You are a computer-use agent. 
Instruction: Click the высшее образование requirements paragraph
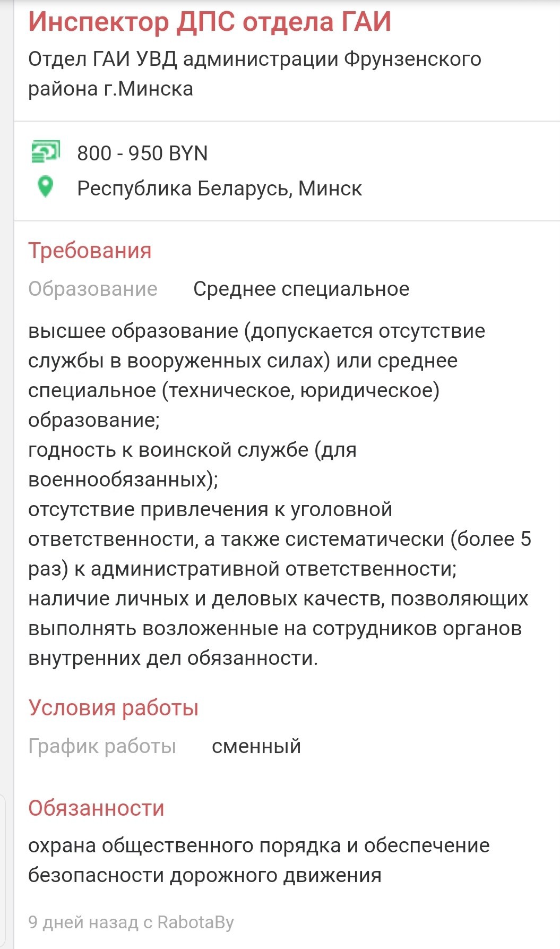(x=256, y=375)
